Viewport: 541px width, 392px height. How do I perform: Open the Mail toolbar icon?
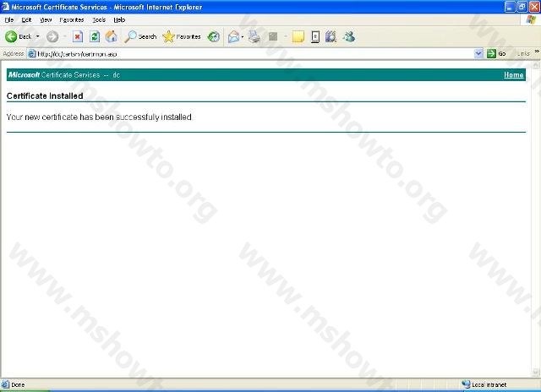pos(233,36)
